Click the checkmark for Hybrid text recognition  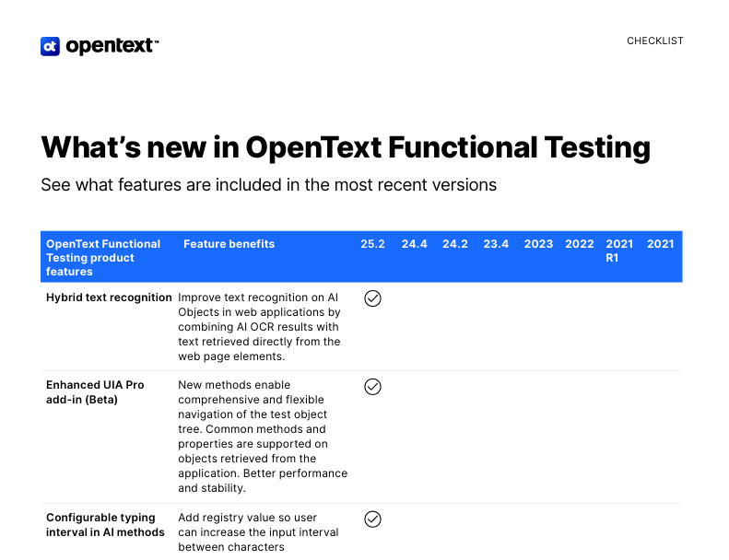point(372,298)
